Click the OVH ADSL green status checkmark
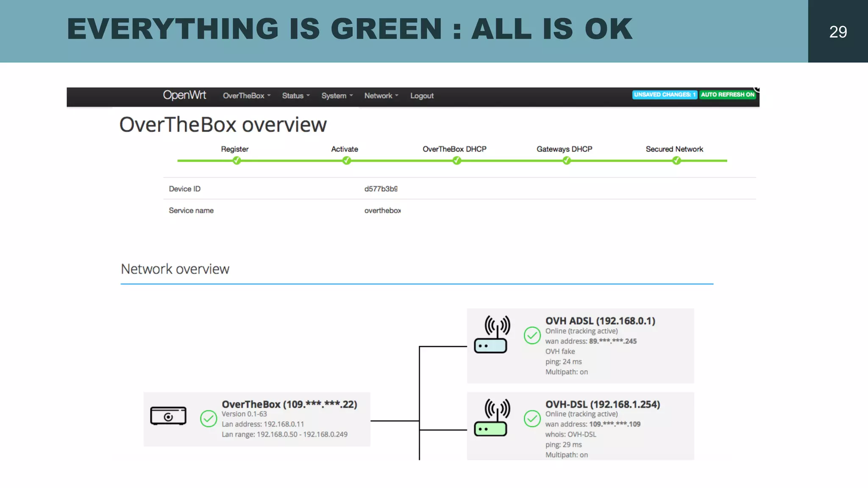The height and width of the screenshot is (488, 868). (532, 335)
